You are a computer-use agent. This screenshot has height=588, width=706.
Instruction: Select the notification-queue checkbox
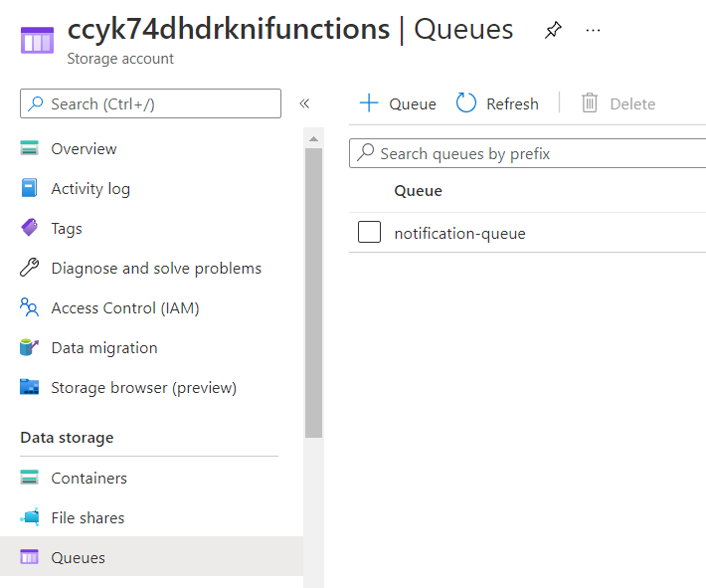(x=369, y=233)
